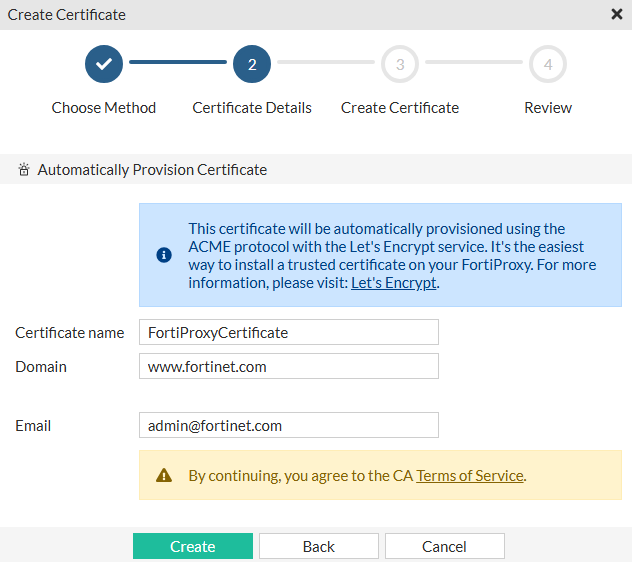Select the Certificate Details step label
Screen dimensions: 632x562
click(252, 108)
